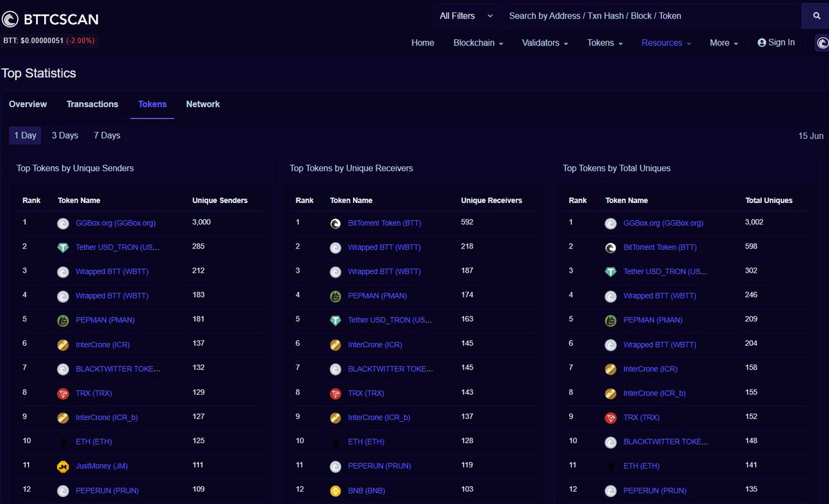Open BitTorrent Token (BTT) link in Total Uniques
Screen dimensions: 829x504
(660, 248)
